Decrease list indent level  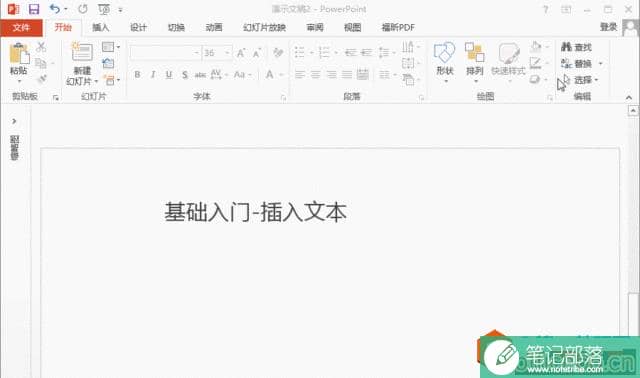tap(350, 52)
